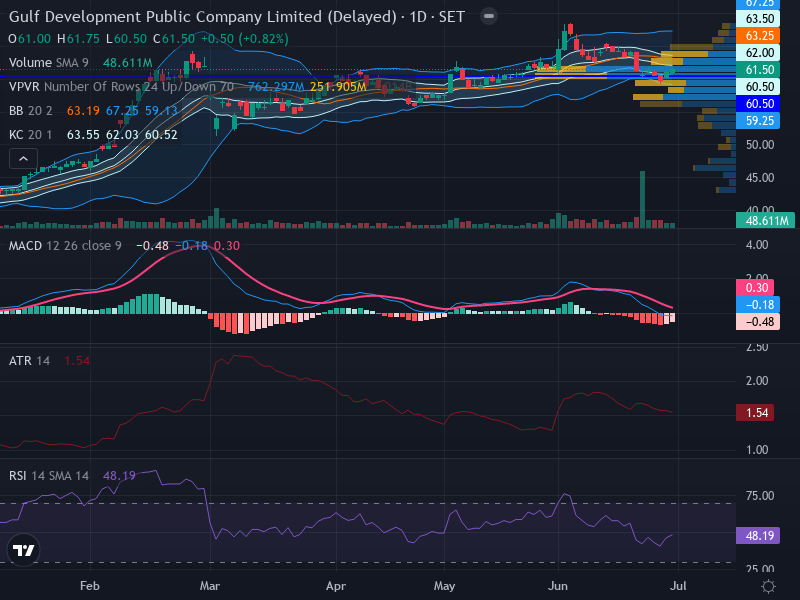Click the Mar label on time axis

coord(210,586)
